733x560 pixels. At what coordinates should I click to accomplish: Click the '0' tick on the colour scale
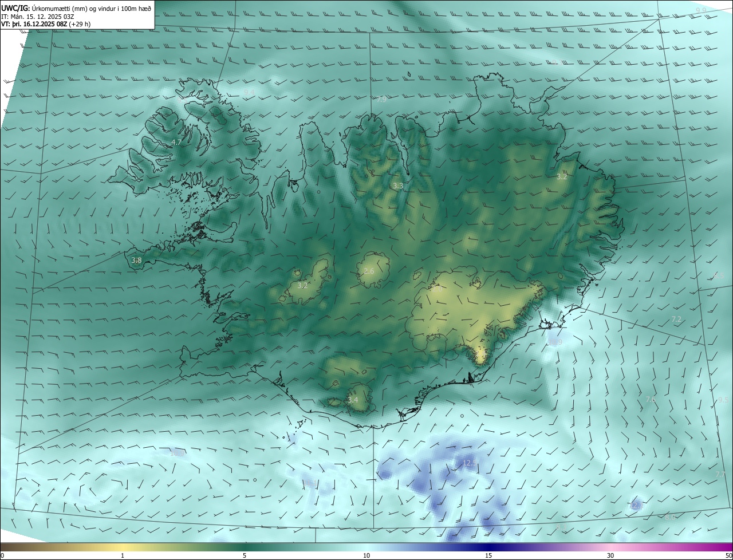pyautogui.click(x=2, y=555)
